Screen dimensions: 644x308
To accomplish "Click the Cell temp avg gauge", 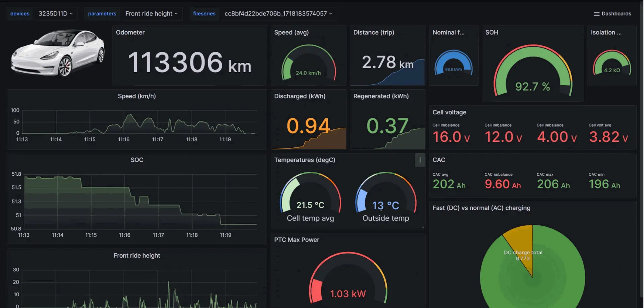I will coord(310,195).
